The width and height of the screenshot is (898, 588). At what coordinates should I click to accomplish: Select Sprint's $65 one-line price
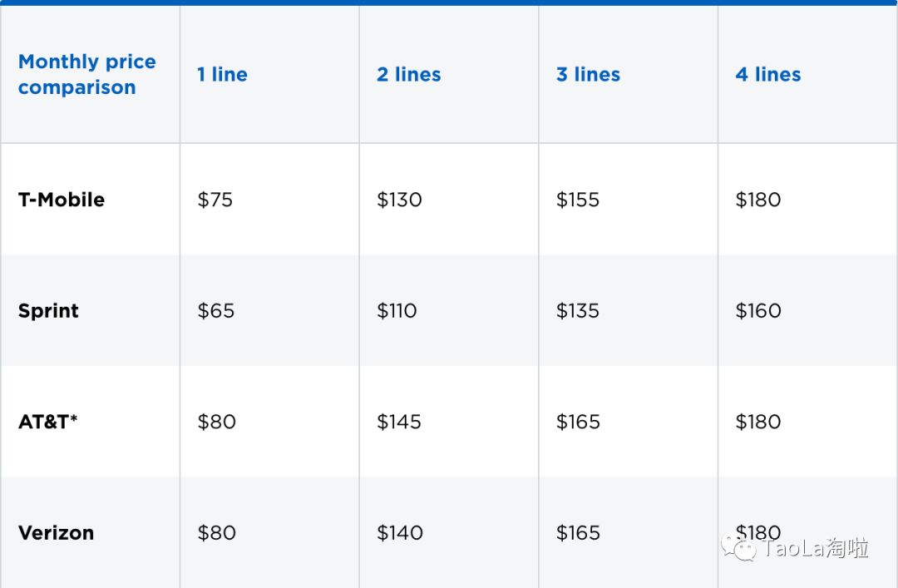(216, 310)
